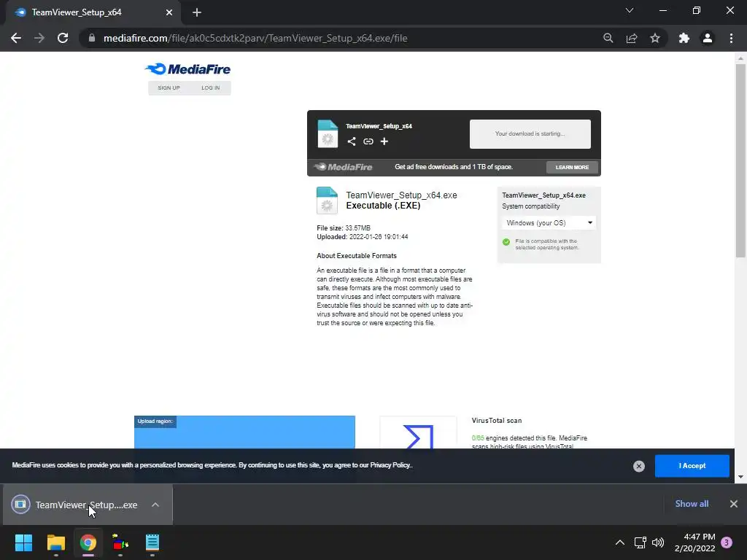Click the green compatibility checkmark icon
This screenshot has height=560, width=747.
[506, 242]
